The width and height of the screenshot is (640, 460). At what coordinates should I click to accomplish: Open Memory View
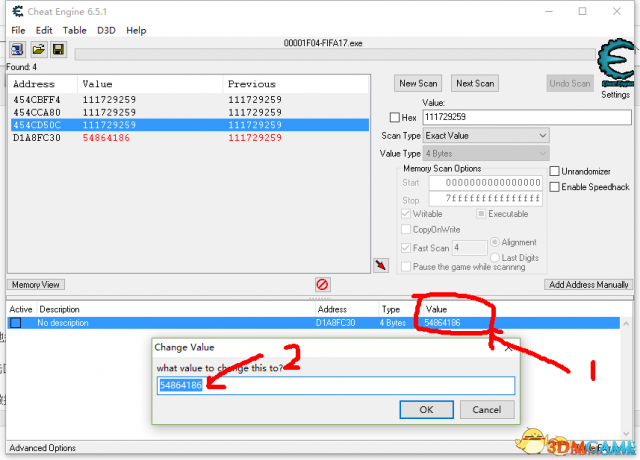(x=36, y=284)
